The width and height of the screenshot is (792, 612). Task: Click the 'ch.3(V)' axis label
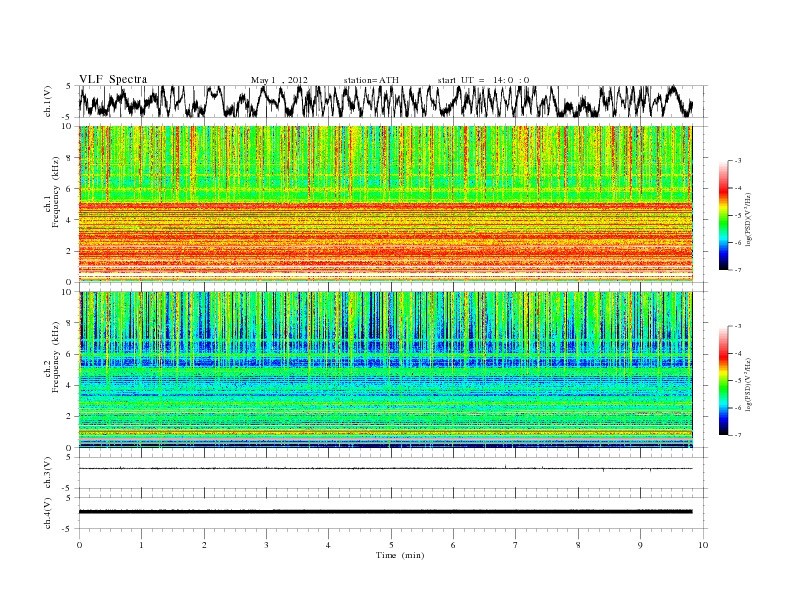point(47,473)
